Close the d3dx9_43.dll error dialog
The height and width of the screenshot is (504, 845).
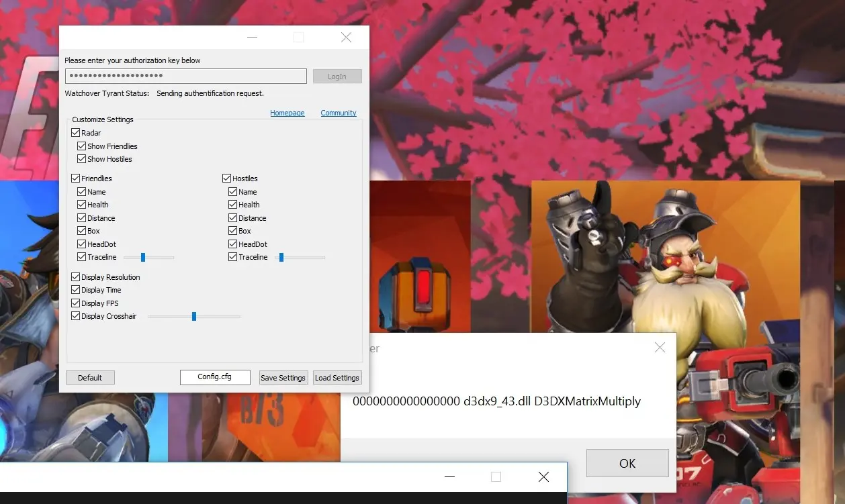pyautogui.click(x=660, y=348)
